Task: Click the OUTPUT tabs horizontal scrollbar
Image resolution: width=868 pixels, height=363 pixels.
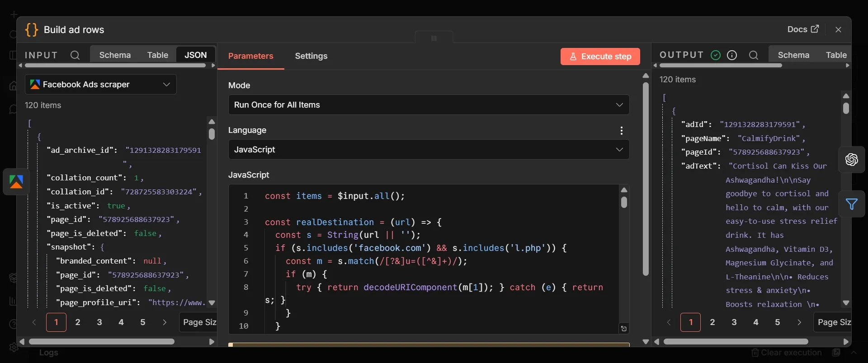Action: click(x=721, y=66)
